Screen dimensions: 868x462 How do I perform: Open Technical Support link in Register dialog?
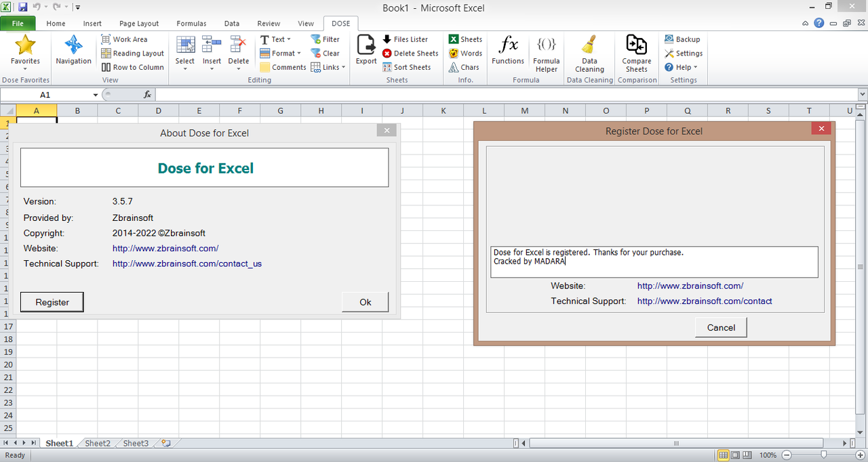pos(705,301)
